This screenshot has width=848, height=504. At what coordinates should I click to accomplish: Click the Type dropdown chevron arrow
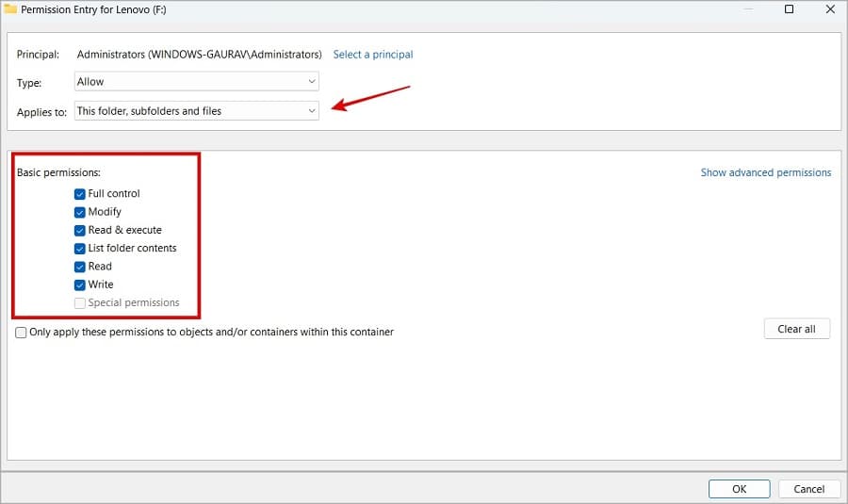(x=312, y=82)
